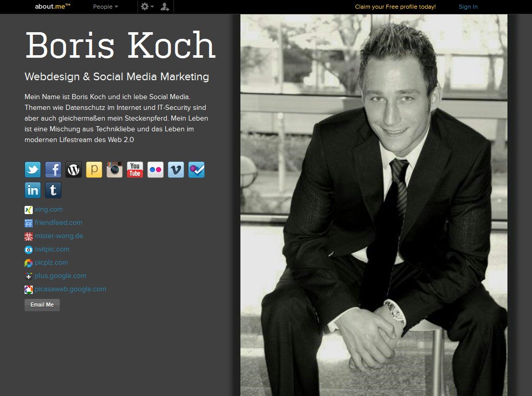The image size is (532, 396).
Task: Open the Flickr photos icon
Action: pos(156,170)
